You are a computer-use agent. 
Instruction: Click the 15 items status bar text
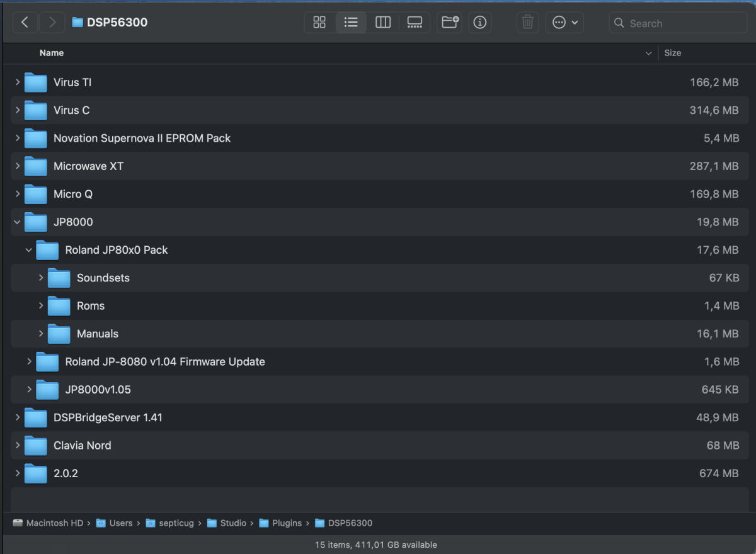375,545
